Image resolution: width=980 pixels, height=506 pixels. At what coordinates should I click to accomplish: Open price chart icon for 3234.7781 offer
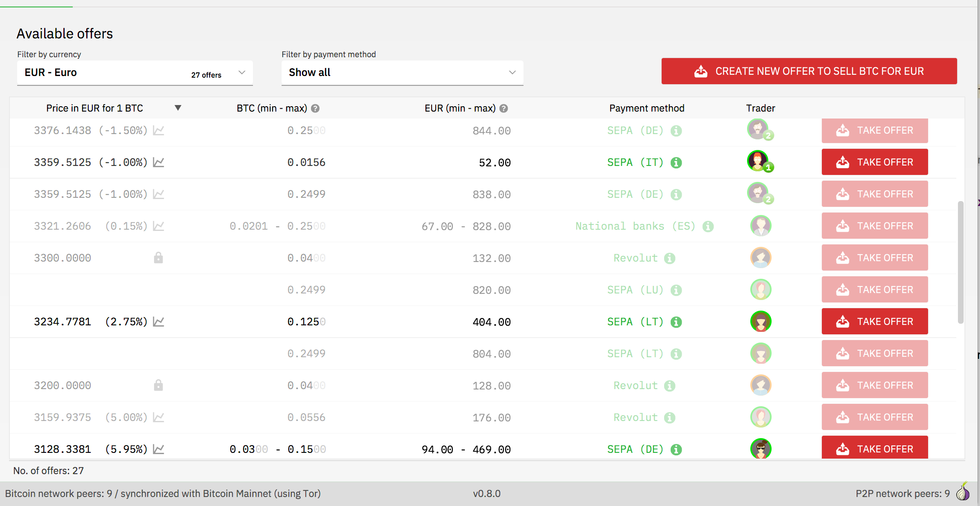[159, 322]
